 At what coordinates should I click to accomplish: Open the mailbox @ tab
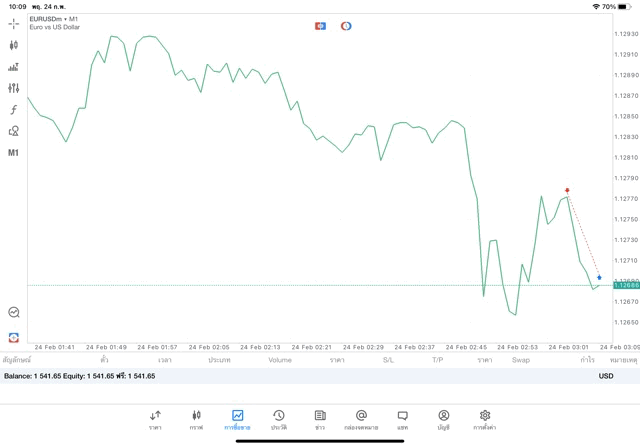click(361, 420)
